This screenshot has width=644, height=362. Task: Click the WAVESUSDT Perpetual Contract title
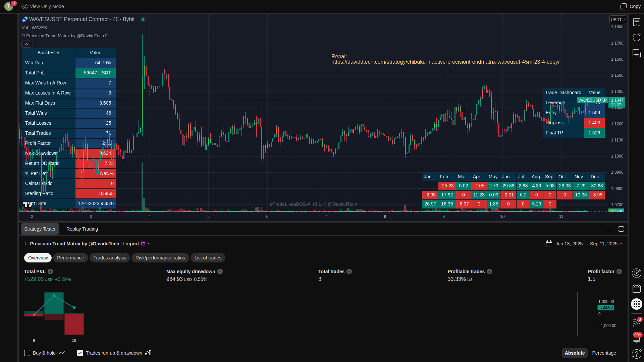(82, 19)
